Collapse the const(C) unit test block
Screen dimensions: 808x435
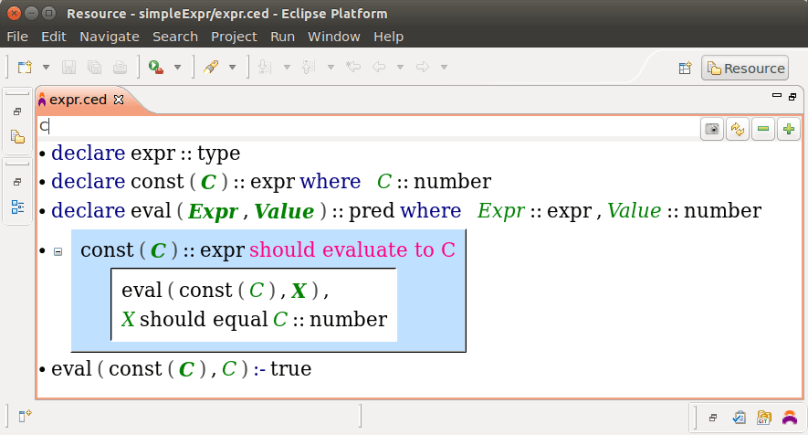[58, 252]
